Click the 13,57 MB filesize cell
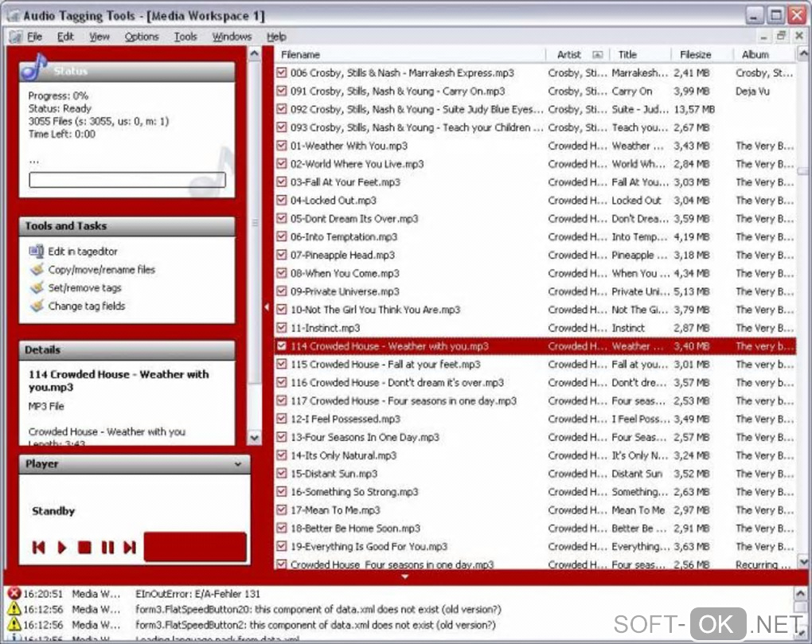The image size is (812, 644). (x=694, y=109)
